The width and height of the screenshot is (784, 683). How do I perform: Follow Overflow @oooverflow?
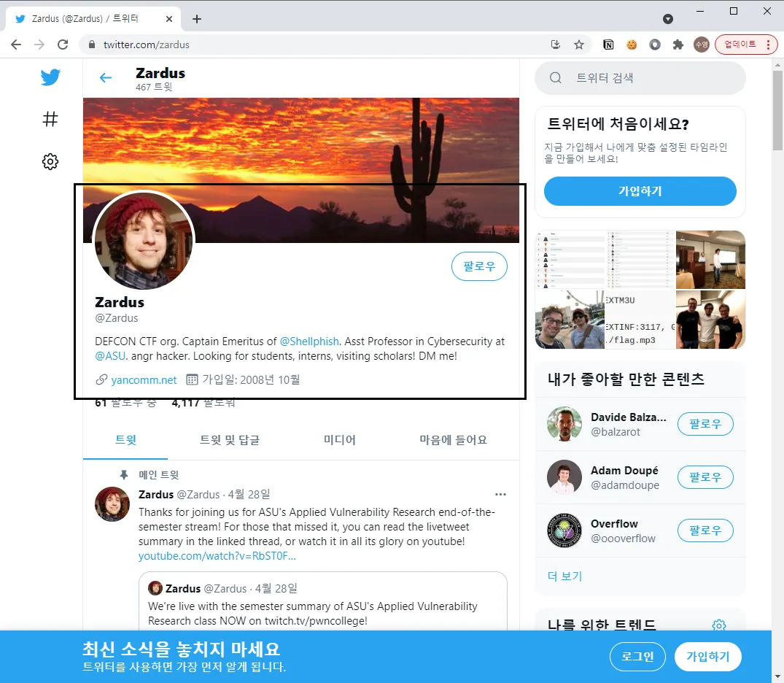(705, 530)
